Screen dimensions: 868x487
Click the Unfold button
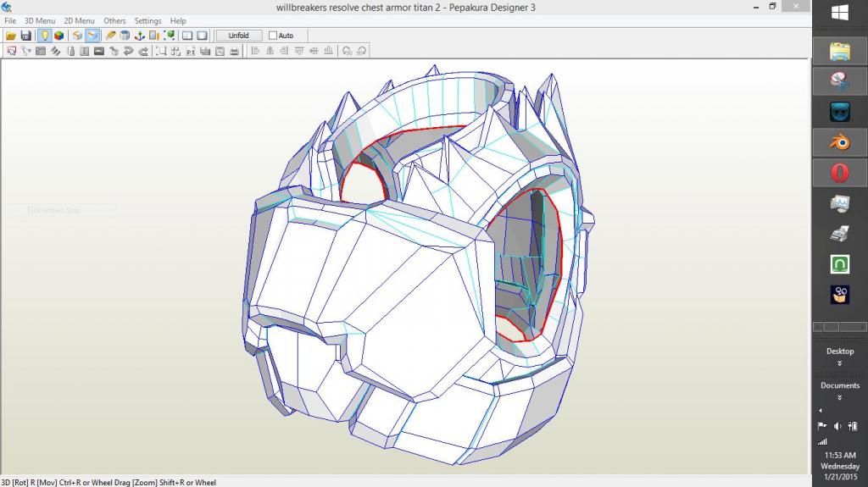pyautogui.click(x=238, y=36)
